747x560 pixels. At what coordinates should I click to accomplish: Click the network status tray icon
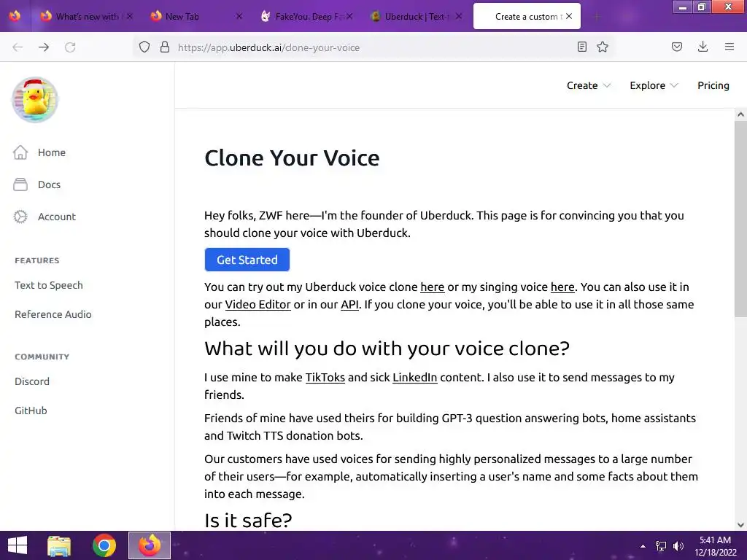click(661, 546)
